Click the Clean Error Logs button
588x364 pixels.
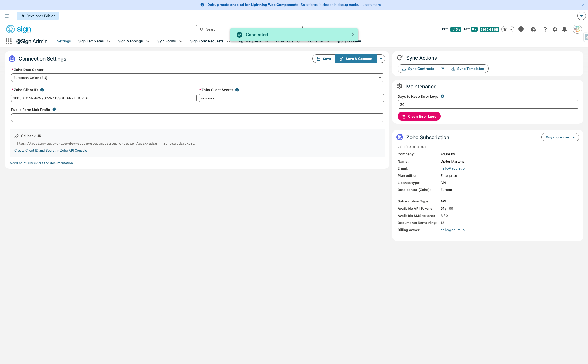(419, 117)
